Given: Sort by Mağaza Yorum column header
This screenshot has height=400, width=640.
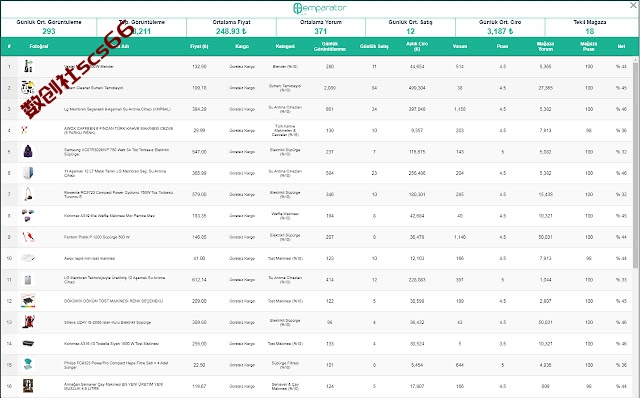Looking at the screenshot, I should click(x=545, y=47).
